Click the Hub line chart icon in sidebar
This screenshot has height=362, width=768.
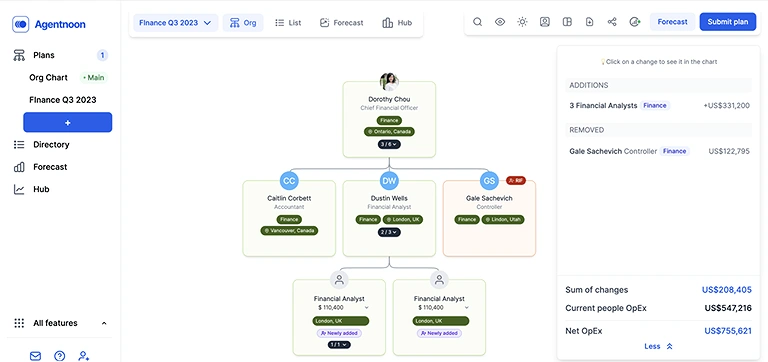pyautogui.click(x=19, y=189)
